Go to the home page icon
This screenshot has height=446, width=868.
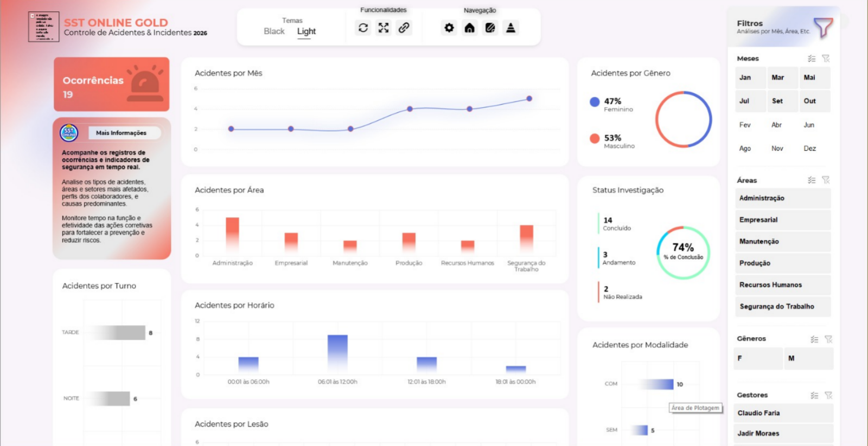click(469, 28)
